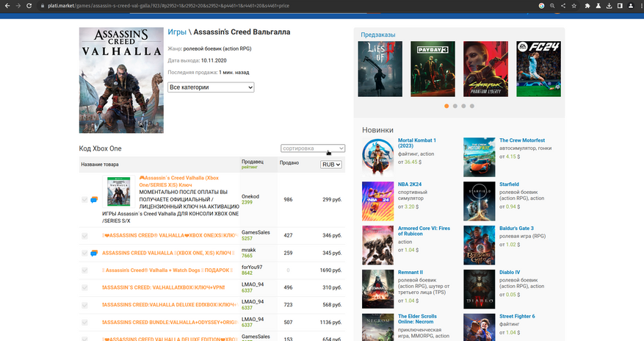Open the Игры breadcrumb link
Viewport: 644px width, 341px height.
tap(177, 32)
